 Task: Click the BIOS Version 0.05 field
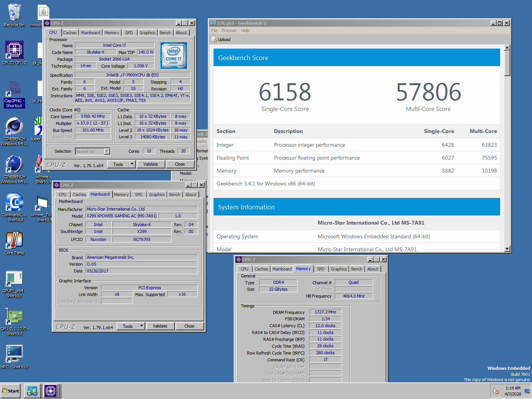coord(142,264)
